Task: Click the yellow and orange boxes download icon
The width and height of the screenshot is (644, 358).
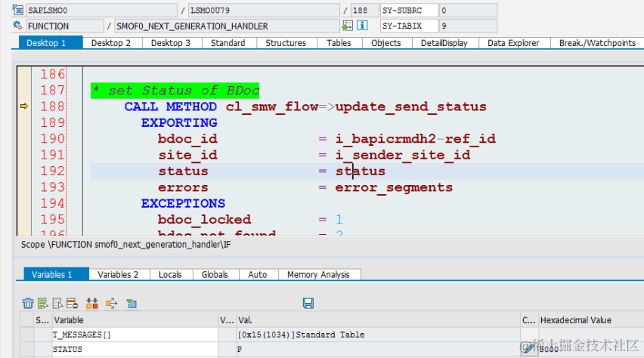Action: [92, 304]
